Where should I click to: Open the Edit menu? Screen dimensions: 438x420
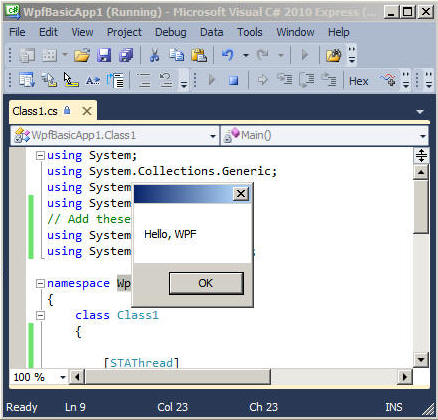48,32
